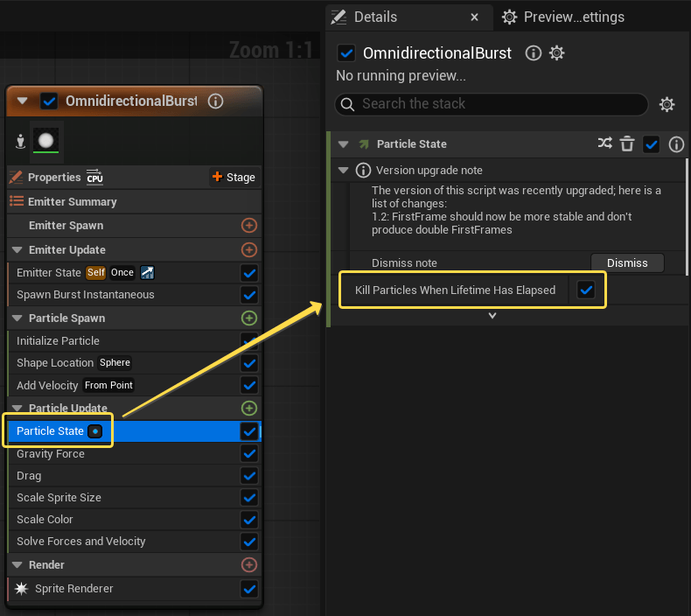The image size is (691, 616).
Task: Click the Preview Settings gear icon
Action: 509,17
